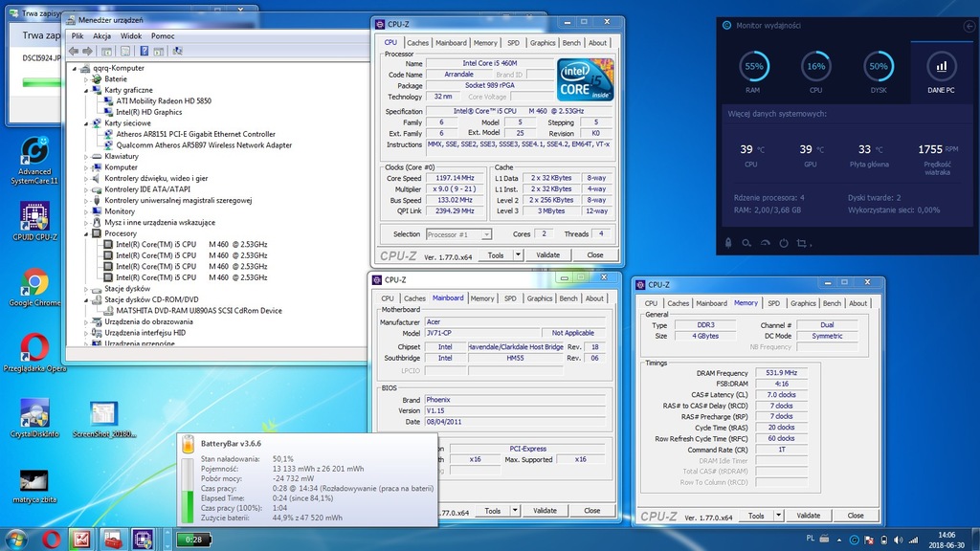Image resolution: width=980 pixels, height=551 pixels.
Task: Click the Close button in the CPU-Z Memory window
Action: [x=856, y=516]
